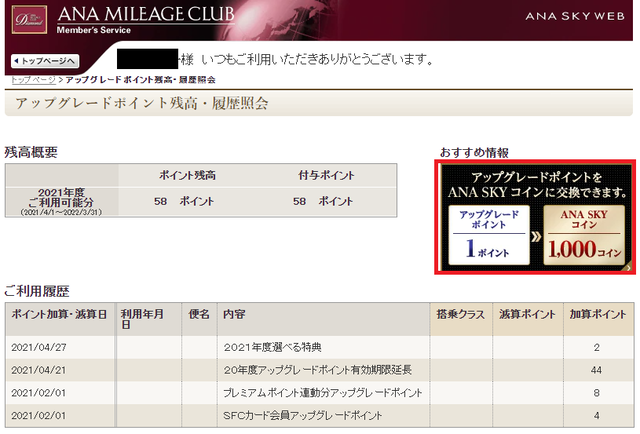This screenshot has height=434, width=640.
Task: Click the ポイント加算・減算日 column header
Action: click(x=59, y=314)
